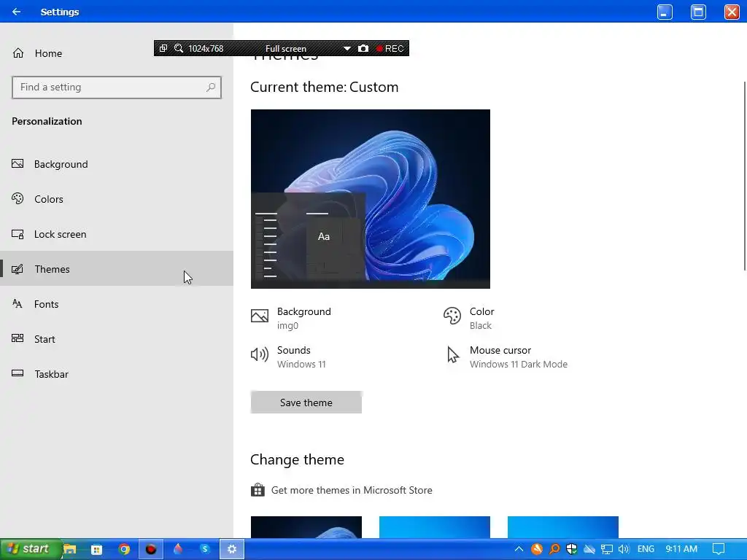Click the Save theme button
747x560 pixels.
(306, 402)
